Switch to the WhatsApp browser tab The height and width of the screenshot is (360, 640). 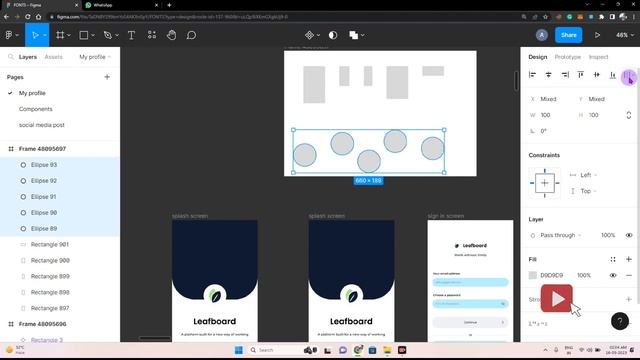point(121,5)
